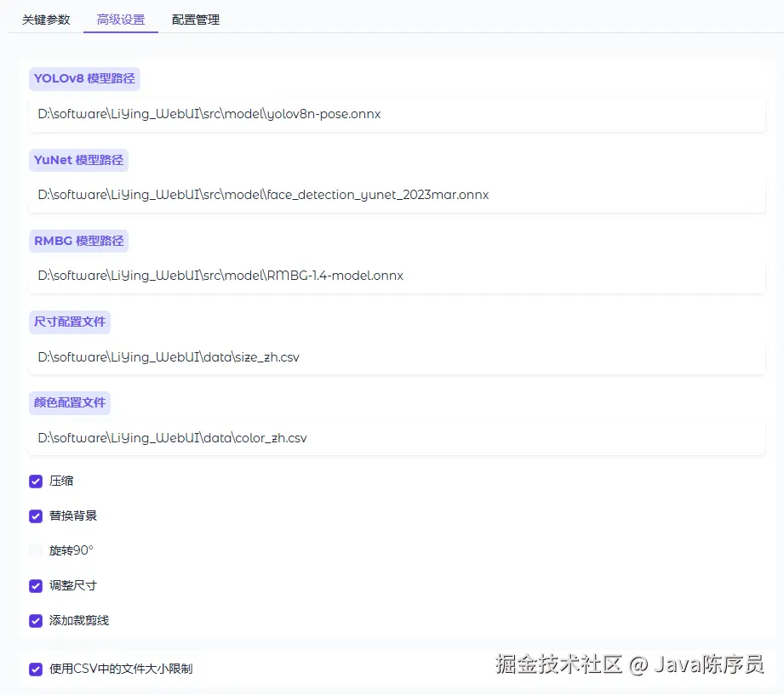Click the 添加裁剪线 label text
The height and width of the screenshot is (695, 784).
[x=79, y=621]
